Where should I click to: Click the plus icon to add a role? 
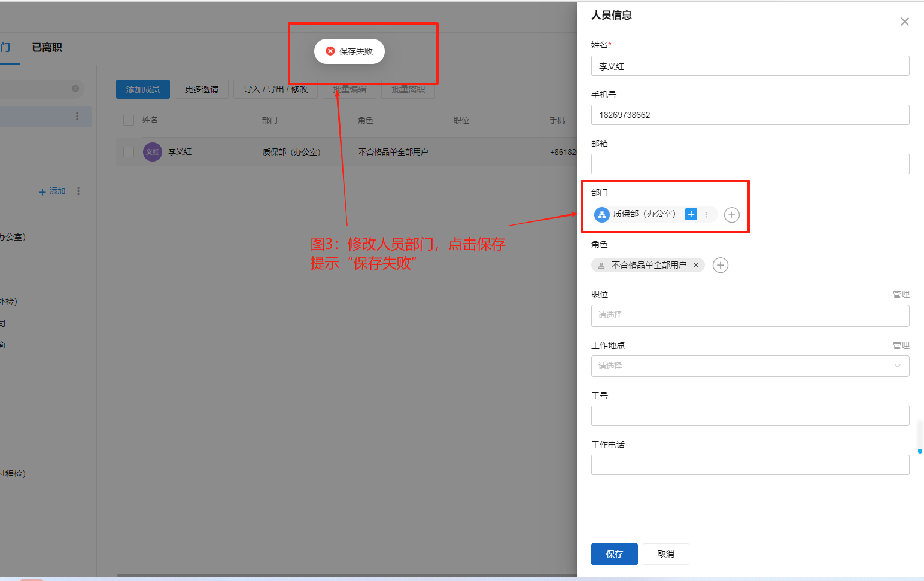(x=721, y=265)
